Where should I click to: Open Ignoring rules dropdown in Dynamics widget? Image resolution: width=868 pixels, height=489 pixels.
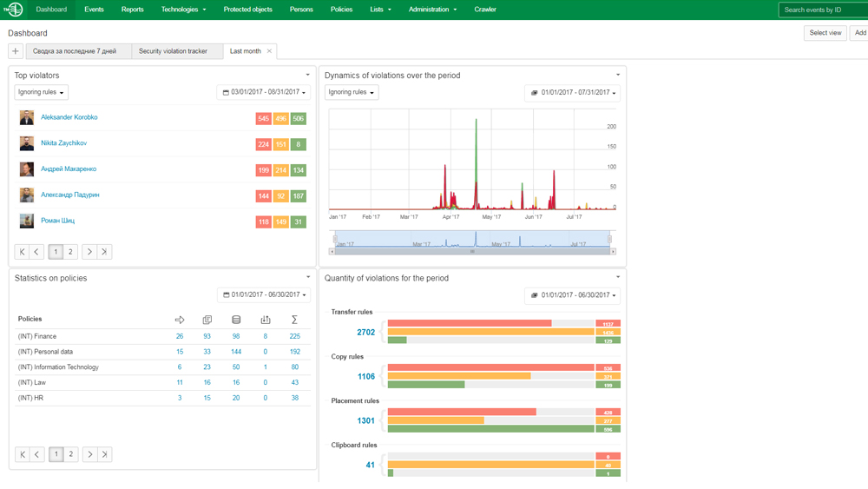pyautogui.click(x=352, y=92)
